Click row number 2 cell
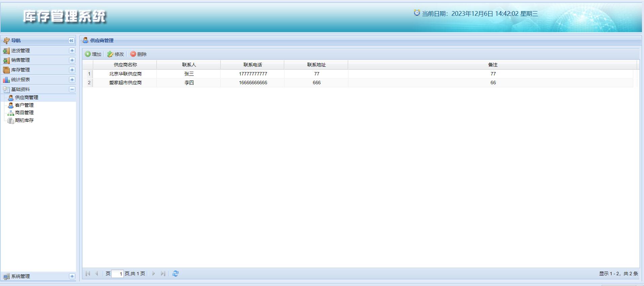This screenshot has width=644, height=286. click(x=88, y=83)
